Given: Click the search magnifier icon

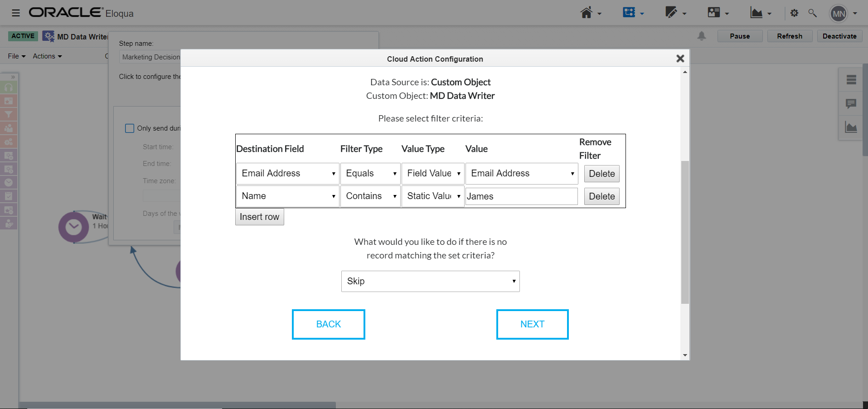Looking at the screenshot, I should click(x=812, y=13).
